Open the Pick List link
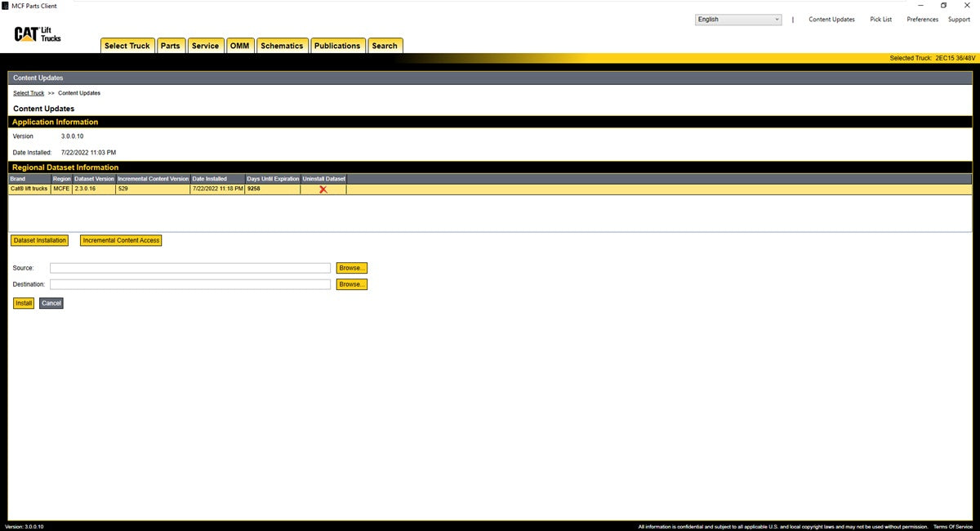 [880, 20]
